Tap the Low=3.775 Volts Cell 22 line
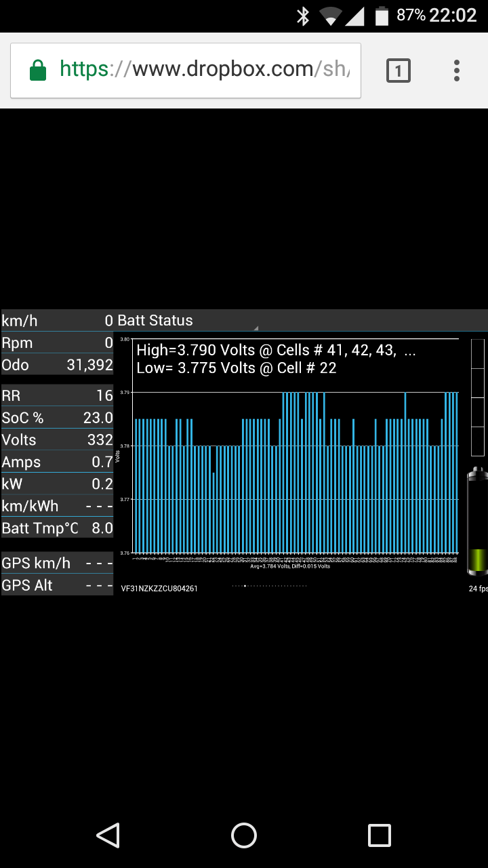Screen dimensions: 488x868 point(237,368)
